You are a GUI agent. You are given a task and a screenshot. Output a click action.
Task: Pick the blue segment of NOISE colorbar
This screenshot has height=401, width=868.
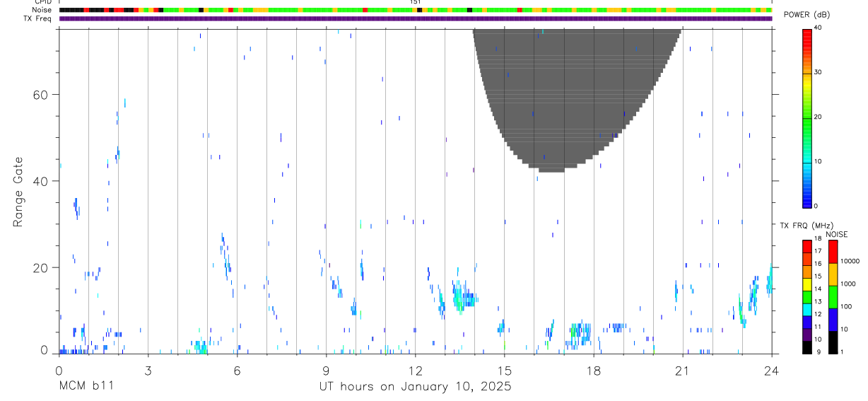[833, 320]
